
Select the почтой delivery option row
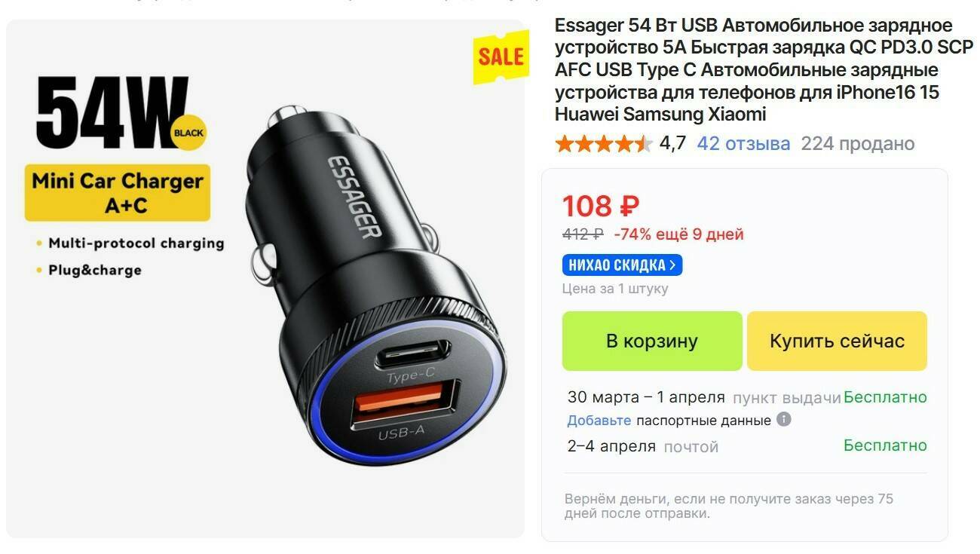pyautogui.click(x=747, y=446)
